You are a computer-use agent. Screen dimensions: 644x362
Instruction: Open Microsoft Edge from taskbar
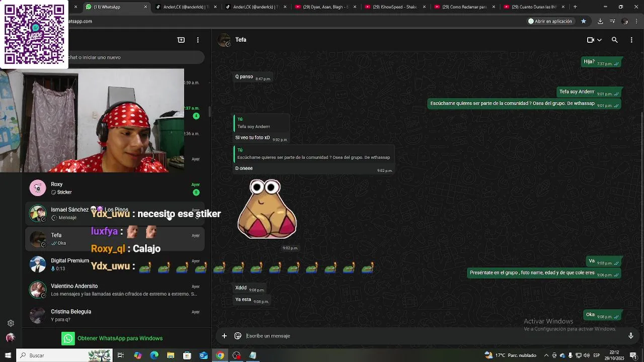(154, 355)
